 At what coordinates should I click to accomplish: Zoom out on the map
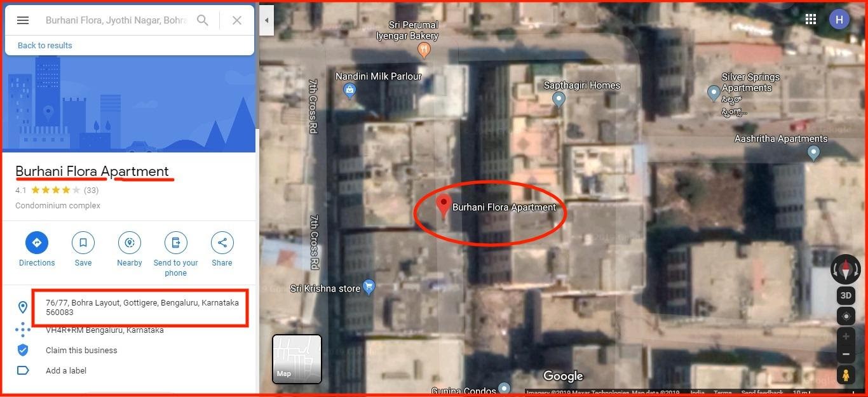pyautogui.click(x=846, y=354)
